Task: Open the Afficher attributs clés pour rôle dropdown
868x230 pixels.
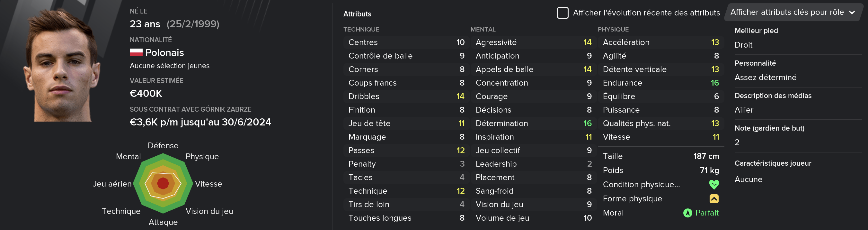Action: (x=793, y=13)
